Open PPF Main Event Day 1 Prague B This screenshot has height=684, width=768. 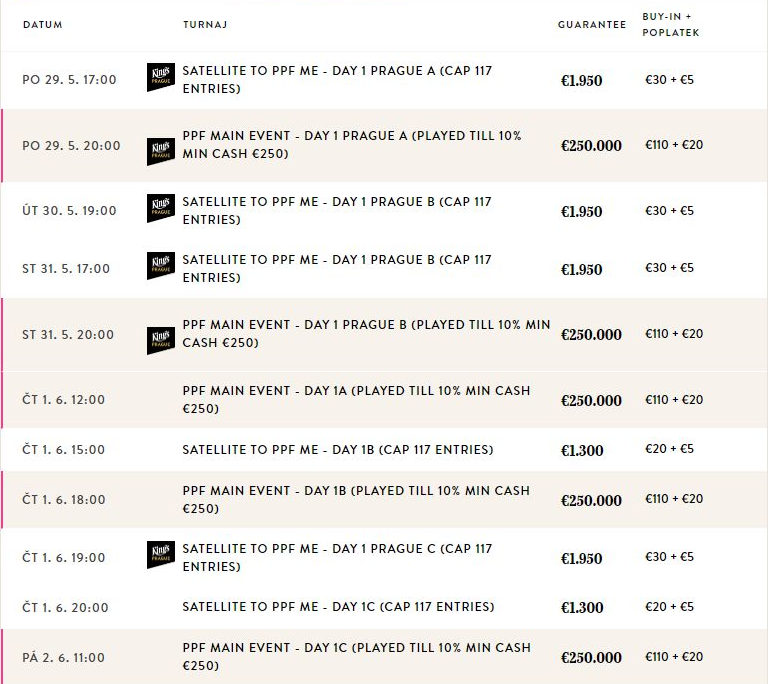366,334
